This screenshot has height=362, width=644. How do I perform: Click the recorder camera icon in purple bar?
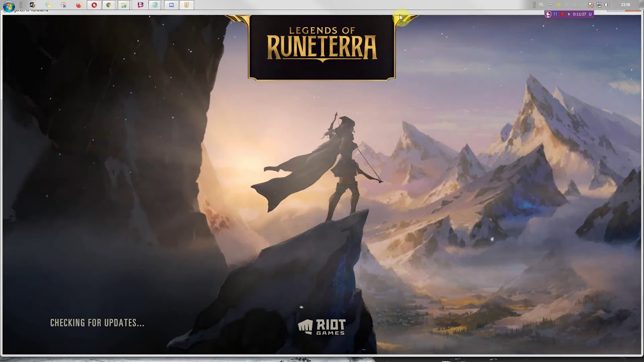click(548, 14)
